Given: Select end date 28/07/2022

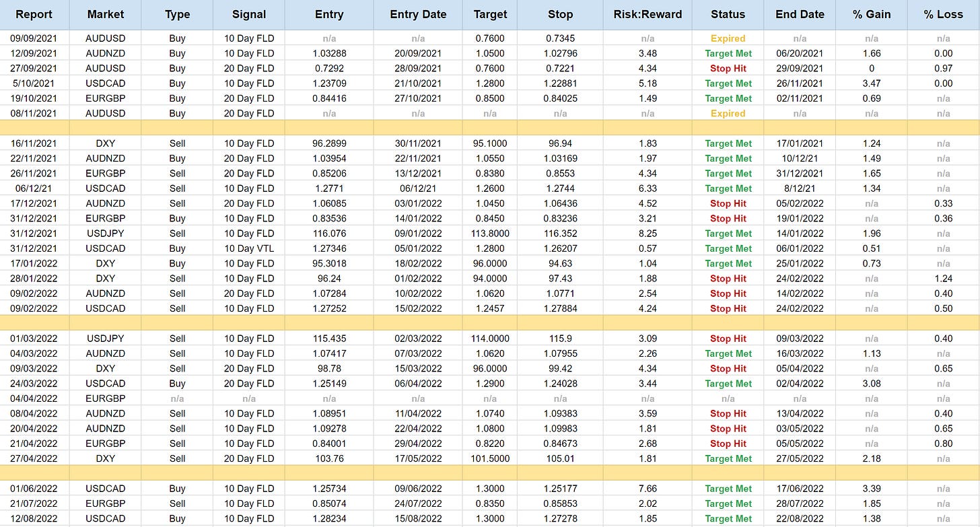Looking at the screenshot, I should click(x=800, y=503).
